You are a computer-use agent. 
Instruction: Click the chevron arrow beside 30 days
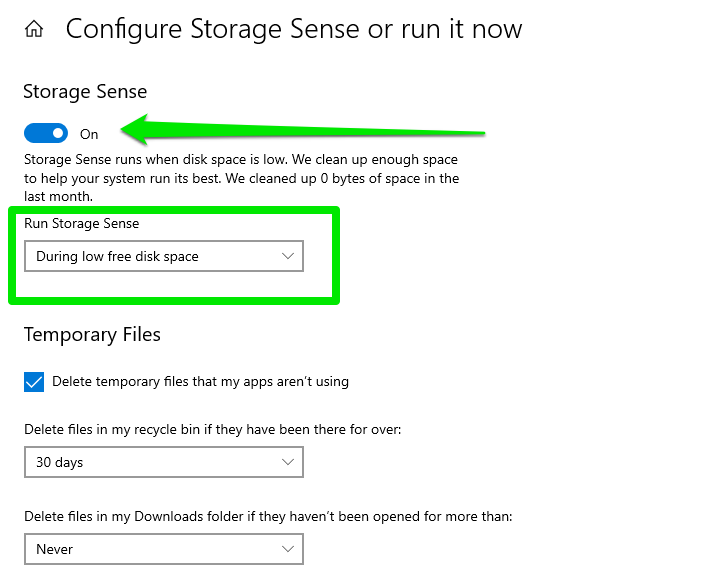pyautogui.click(x=288, y=462)
